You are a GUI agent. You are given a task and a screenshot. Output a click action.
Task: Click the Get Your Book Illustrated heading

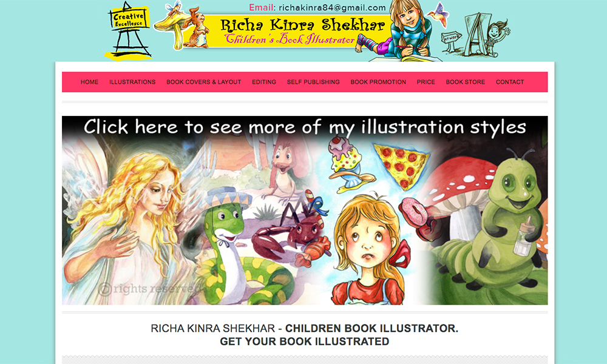[x=305, y=342]
